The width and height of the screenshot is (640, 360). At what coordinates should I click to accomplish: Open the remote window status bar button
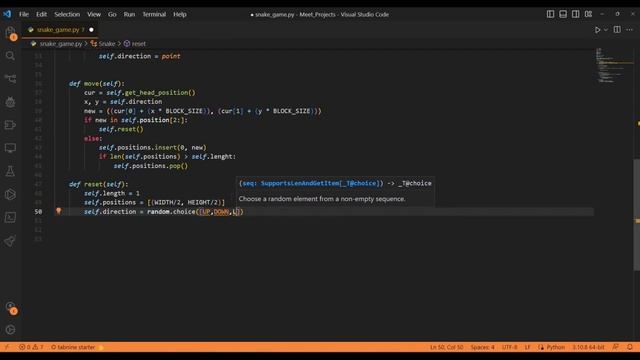[x=7, y=347]
